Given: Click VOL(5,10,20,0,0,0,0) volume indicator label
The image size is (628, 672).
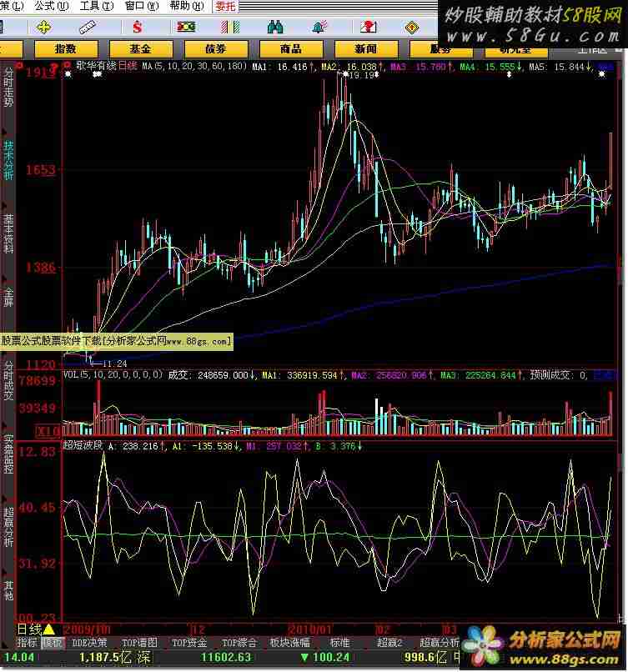Looking at the screenshot, I should (113, 374).
